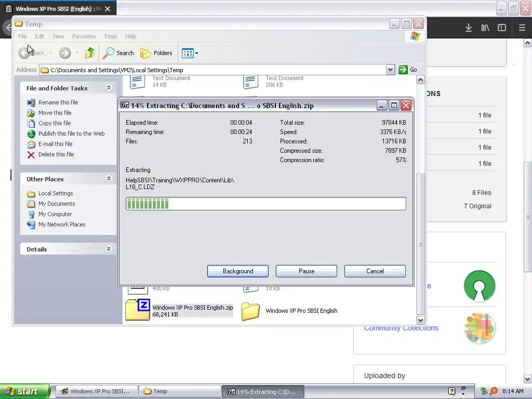Viewport: 532px width, 399px height.
Task: Open My Computer from Other Places
Action: pos(55,214)
